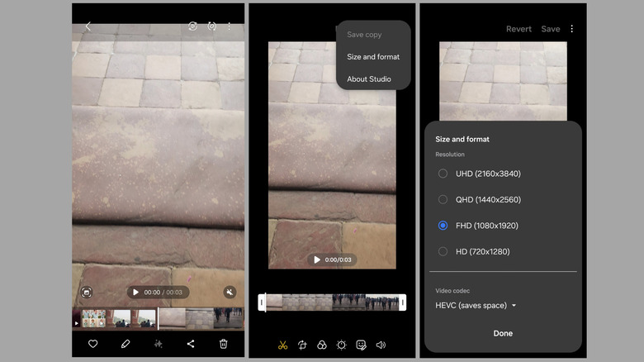Go back using the left arrow in gallery

click(x=88, y=26)
